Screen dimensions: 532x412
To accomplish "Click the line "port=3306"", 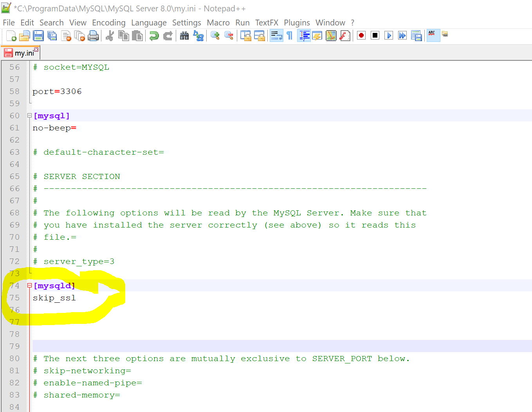I will [x=57, y=92].
